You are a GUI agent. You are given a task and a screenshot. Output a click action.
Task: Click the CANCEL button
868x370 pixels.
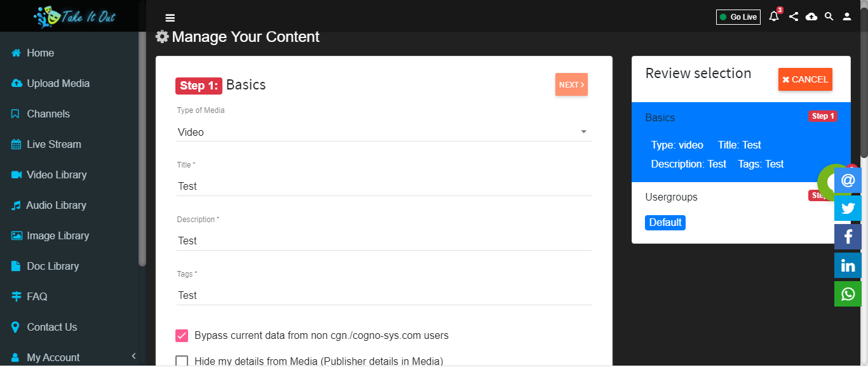(805, 79)
